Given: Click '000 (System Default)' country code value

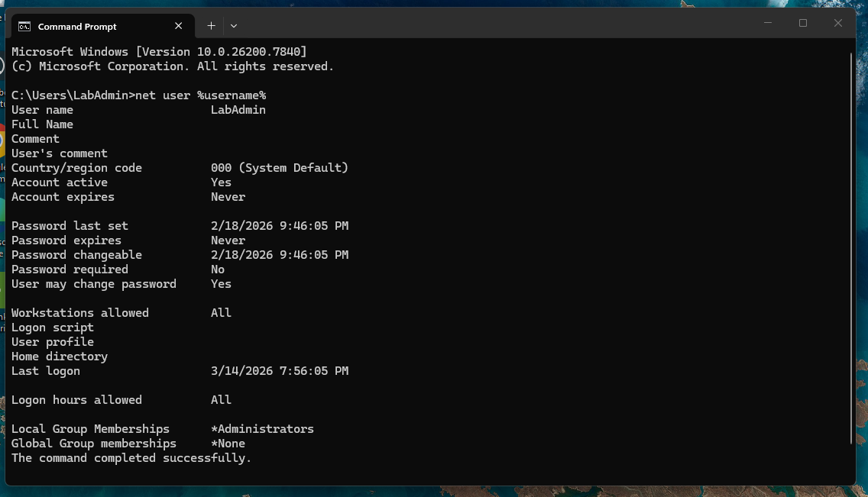Looking at the screenshot, I should click(280, 167).
